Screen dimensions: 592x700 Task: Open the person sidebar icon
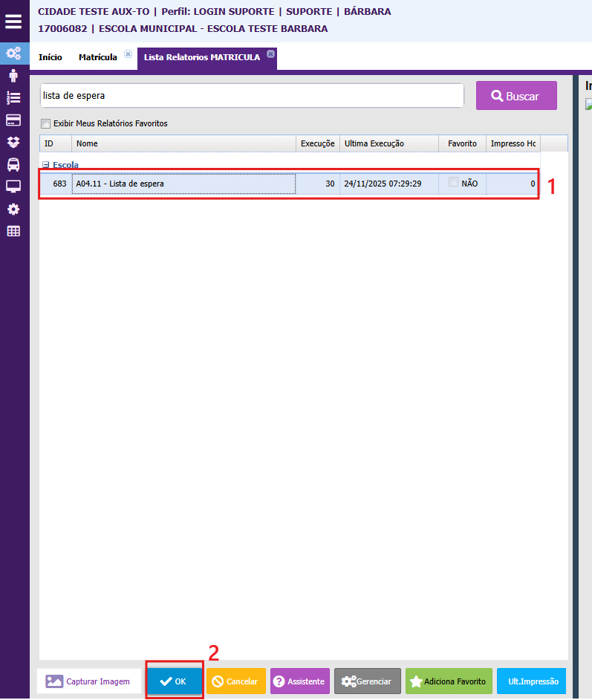pos(13,75)
